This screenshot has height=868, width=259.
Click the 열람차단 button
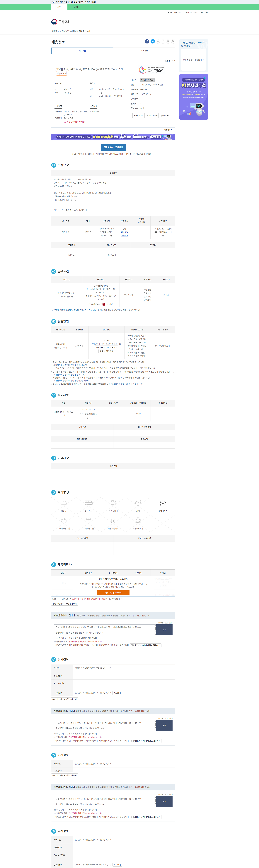click(165, 116)
